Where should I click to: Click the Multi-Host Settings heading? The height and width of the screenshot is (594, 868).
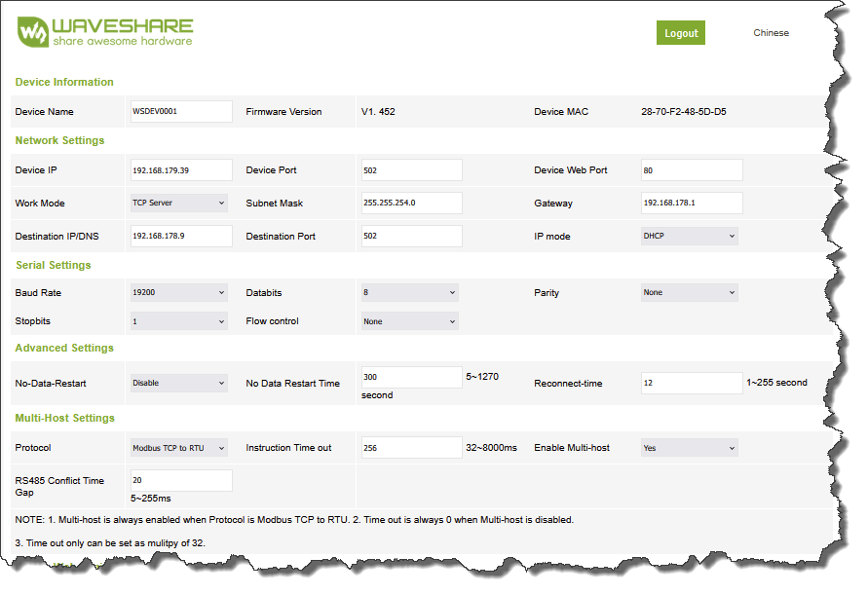pyautogui.click(x=64, y=418)
